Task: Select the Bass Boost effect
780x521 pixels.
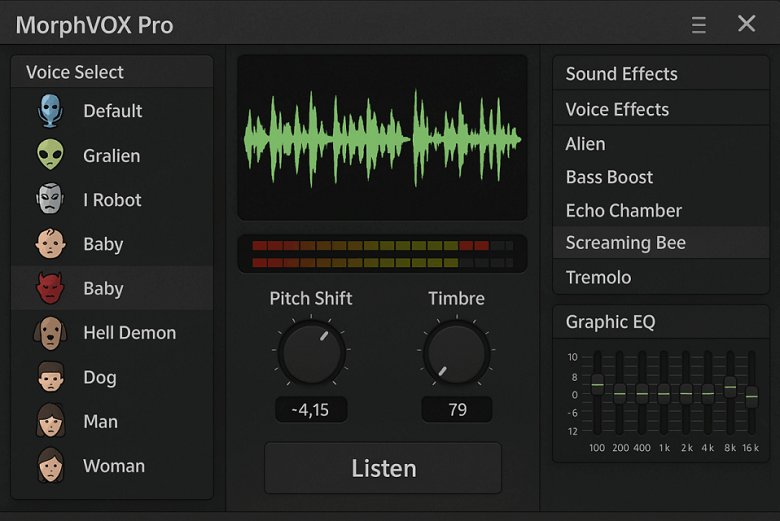Action: coord(661,177)
